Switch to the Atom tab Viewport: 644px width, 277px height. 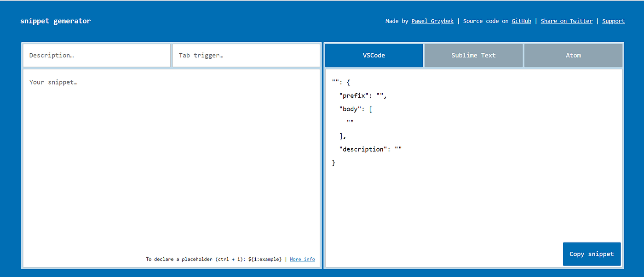tap(573, 55)
